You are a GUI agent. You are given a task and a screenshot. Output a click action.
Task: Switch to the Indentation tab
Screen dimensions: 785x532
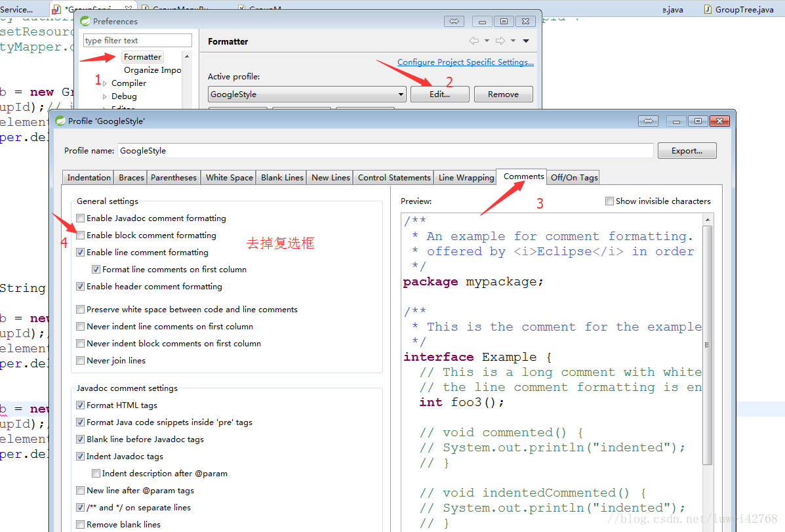tap(89, 177)
